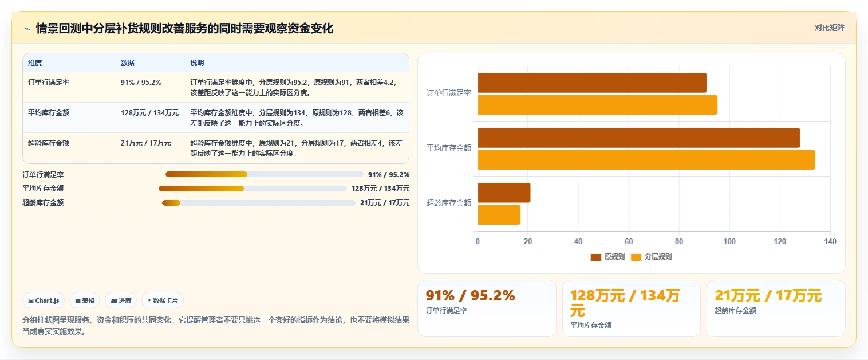Click the 平均库存金额 description text in table
This screenshot has height=360, width=868.
click(x=297, y=118)
